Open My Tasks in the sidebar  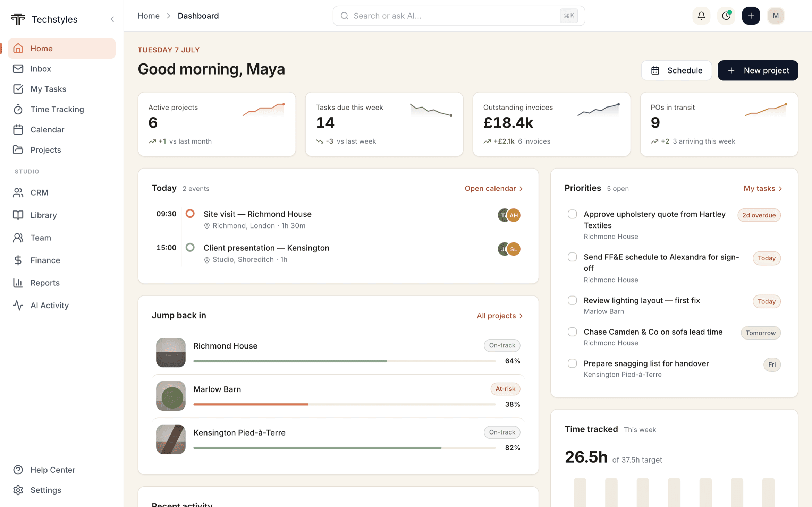pos(62,89)
